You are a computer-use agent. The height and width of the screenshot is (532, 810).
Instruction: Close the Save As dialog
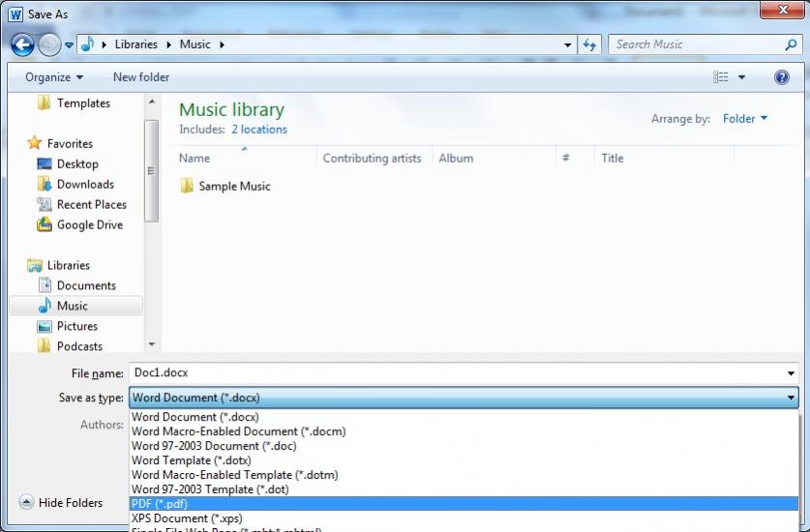[x=782, y=10]
